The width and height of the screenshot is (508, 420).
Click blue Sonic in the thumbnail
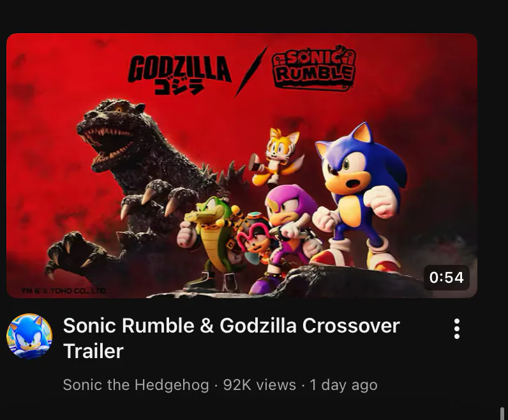(359, 185)
